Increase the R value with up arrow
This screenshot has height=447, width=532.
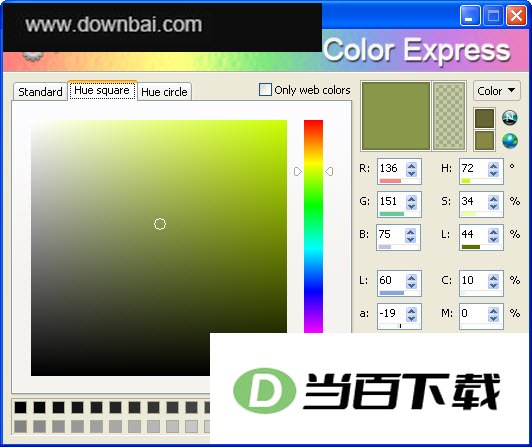click(x=412, y=166)
